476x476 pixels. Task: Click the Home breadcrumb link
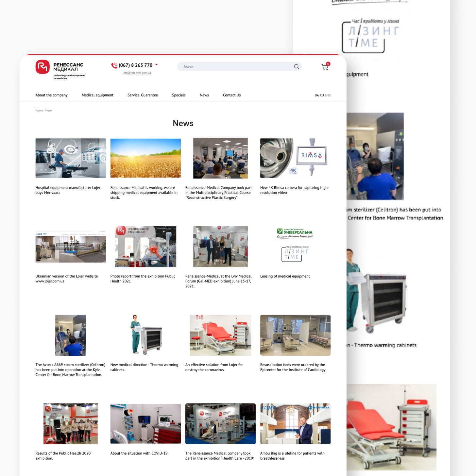(39, 110)
